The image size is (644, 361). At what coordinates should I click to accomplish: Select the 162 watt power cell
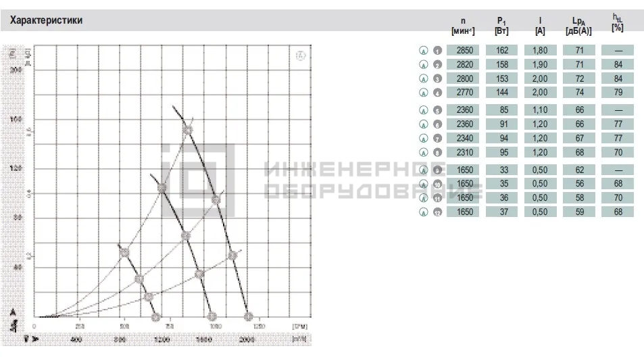tap(501, 51)
